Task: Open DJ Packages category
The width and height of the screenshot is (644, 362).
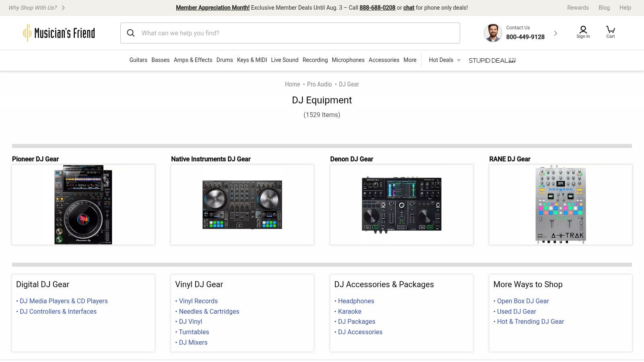Action: click(357, 321)
